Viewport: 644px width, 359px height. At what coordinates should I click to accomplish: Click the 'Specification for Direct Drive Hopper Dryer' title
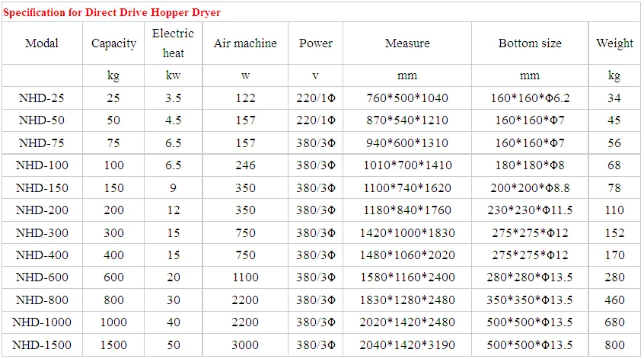[113, 13]
